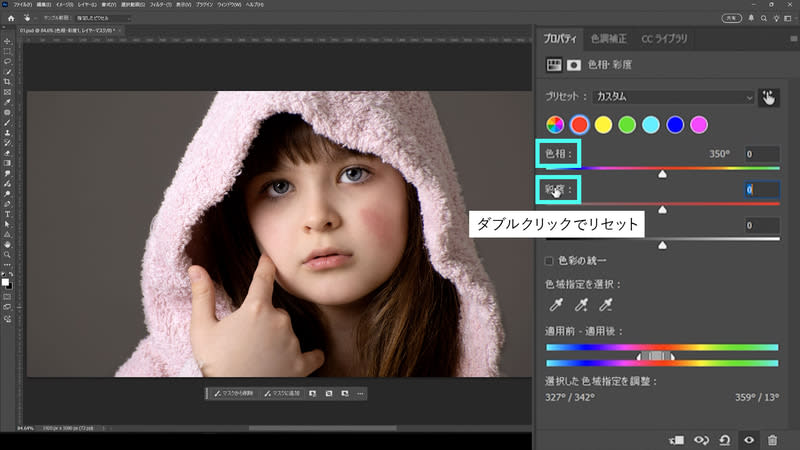The image size is (800, 450).
Task: Select the Type (T) tool
Action: tap(8, 214)
